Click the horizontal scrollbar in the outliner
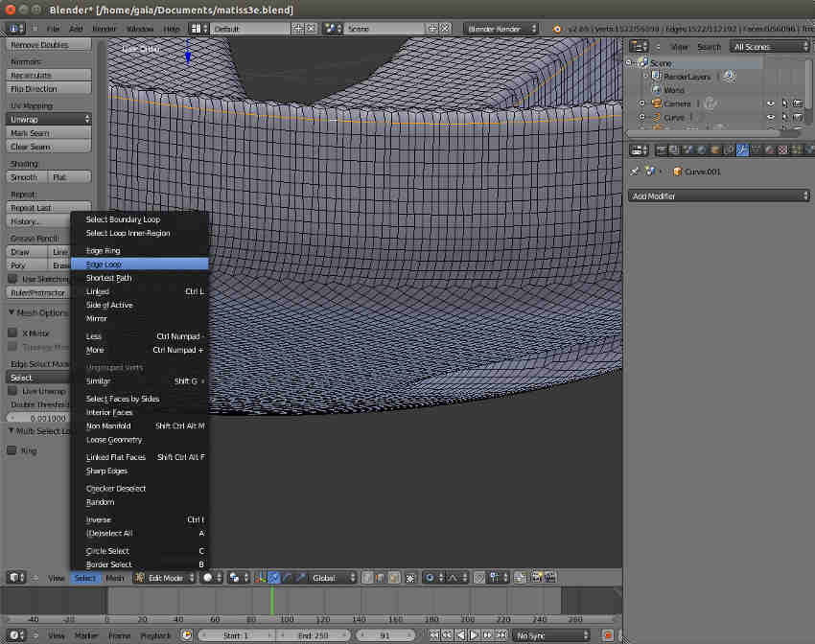 [x=700, y=133]
